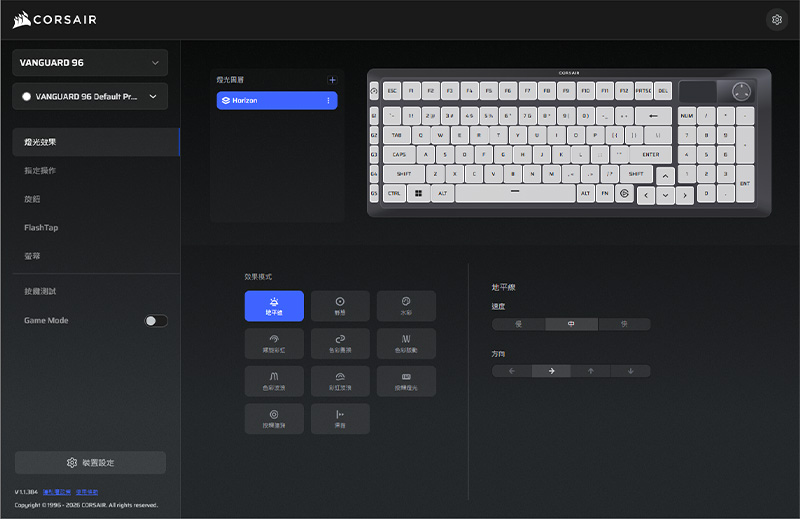Pick the 水彩 watercolor effect
The height and width of the screenshot is (519, 800).
pyautogui.click(x=406, y=305)
